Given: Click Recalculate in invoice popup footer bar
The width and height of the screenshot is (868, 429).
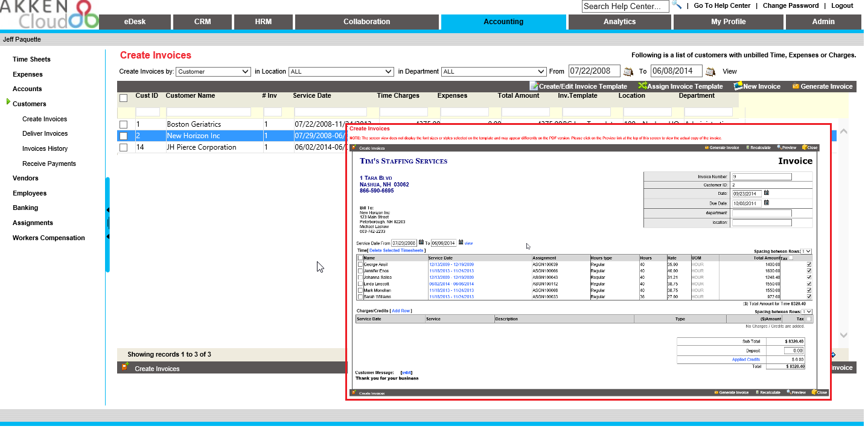Looking at the screenshot, I should (768, 392).
